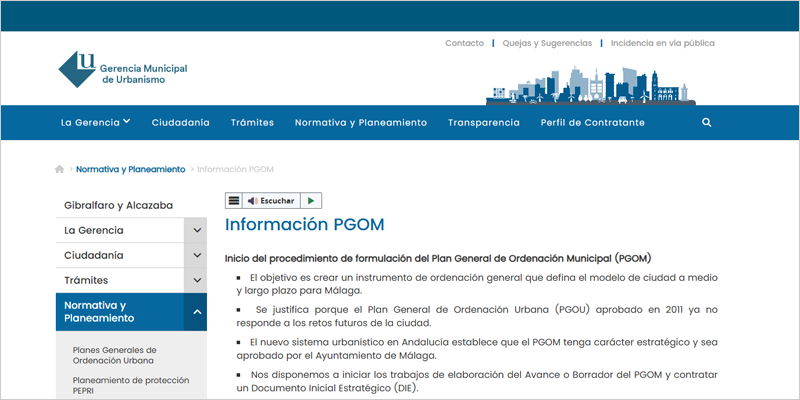Click the Gerencia Municipal de Urbanismo logo
The image size is (800, 400).
pyautogui.click(x=122, y=70)
